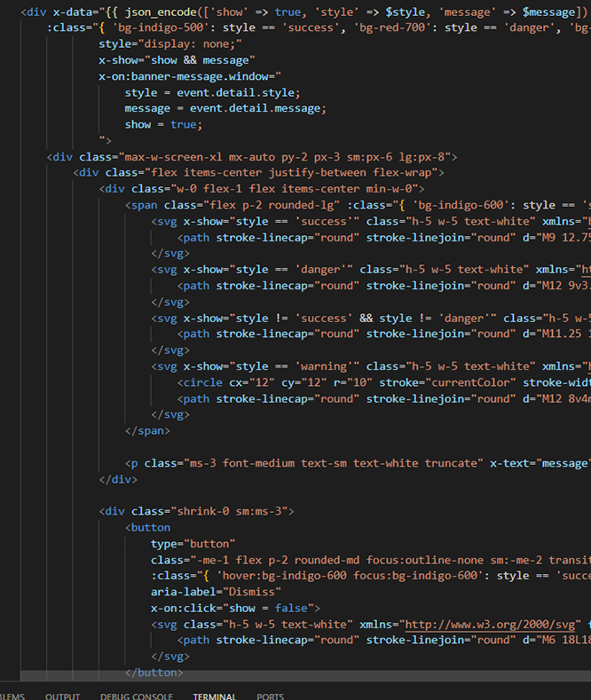Image resolution: width=591 pixels, height=700 pixels.
Task: Place cursor on style="display: none;" line
Action: (x=170, y=44)
